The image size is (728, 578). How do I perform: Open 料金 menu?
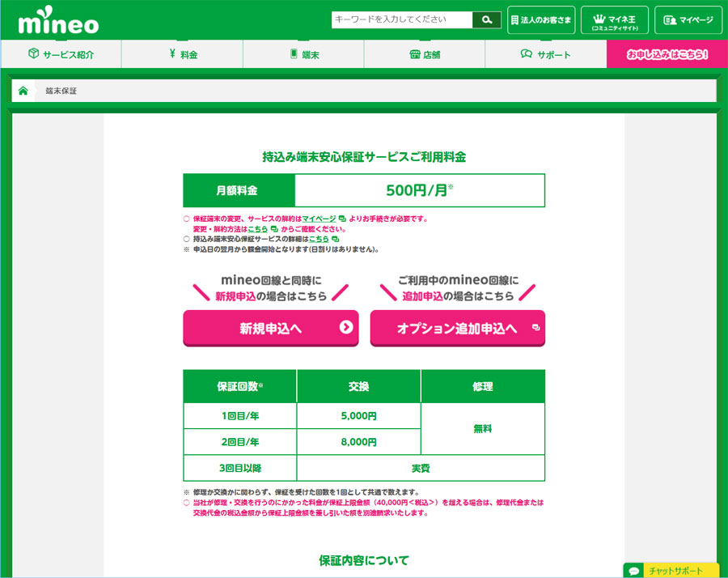(x=183, y=54)
